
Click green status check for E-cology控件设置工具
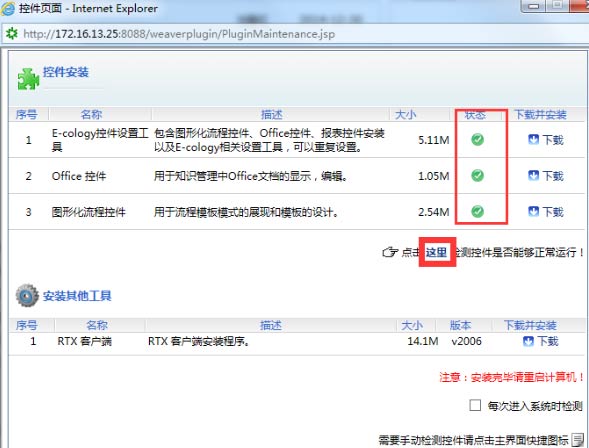click(477, 140)
